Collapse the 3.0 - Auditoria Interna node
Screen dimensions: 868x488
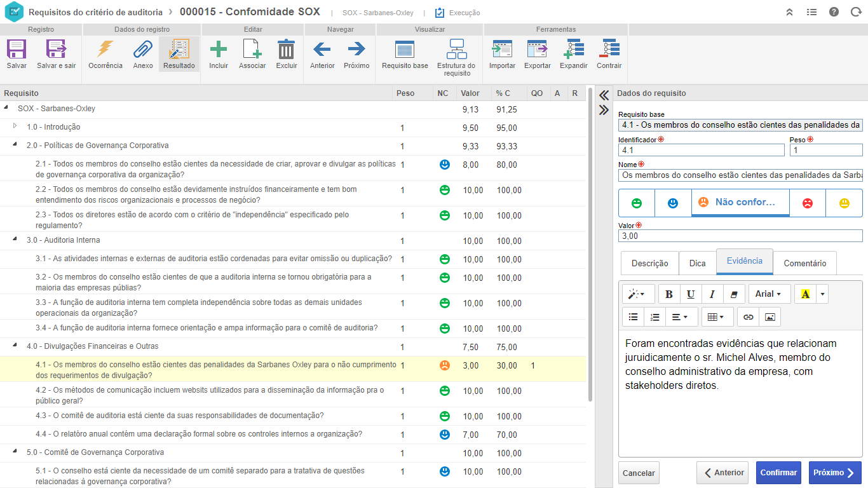pos(15,240)
